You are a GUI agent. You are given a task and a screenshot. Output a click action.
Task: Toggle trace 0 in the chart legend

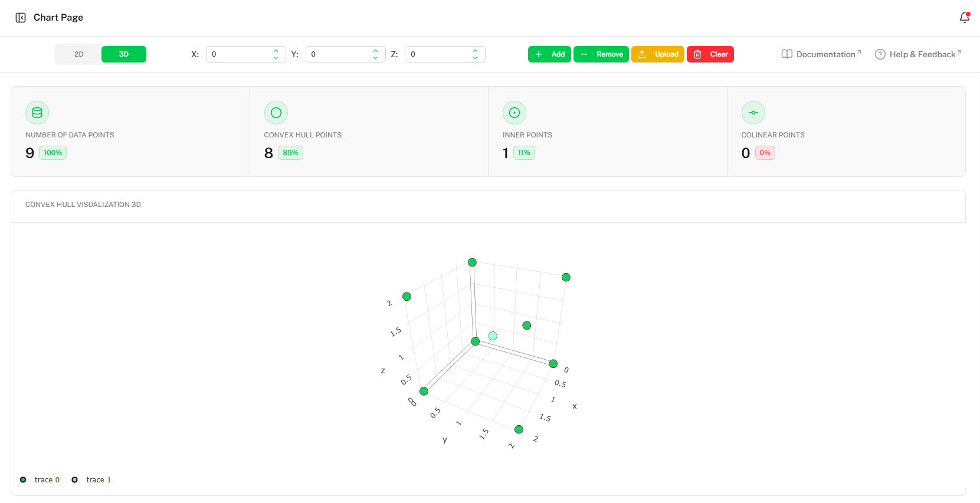(40, 480)
